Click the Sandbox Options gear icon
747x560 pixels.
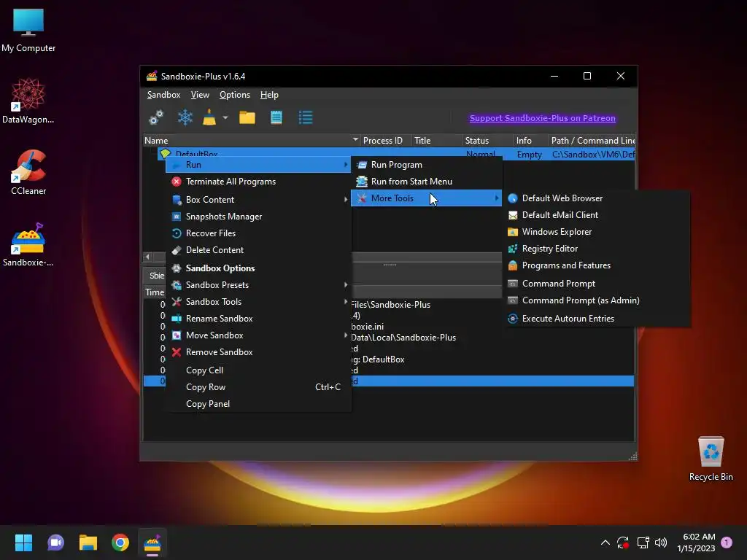[177, 268]
